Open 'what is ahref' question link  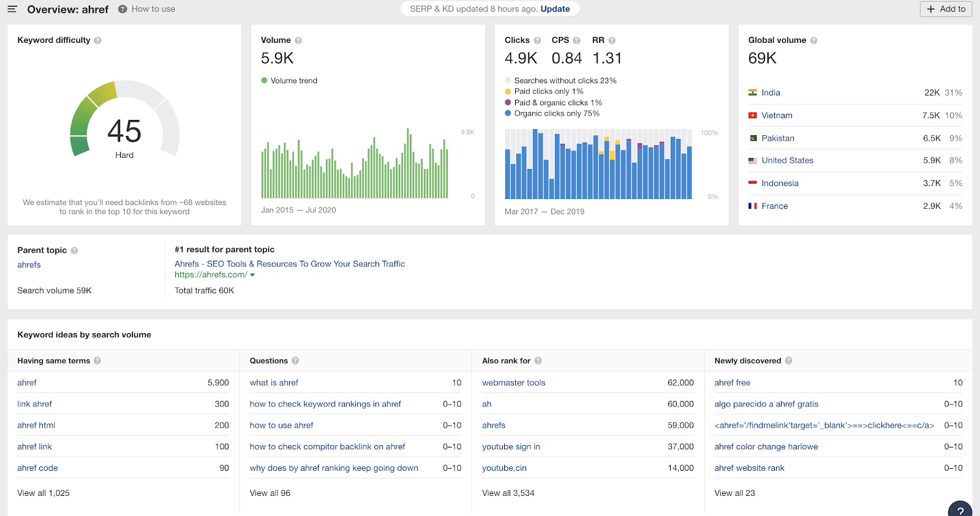click(x=274, y=383)
